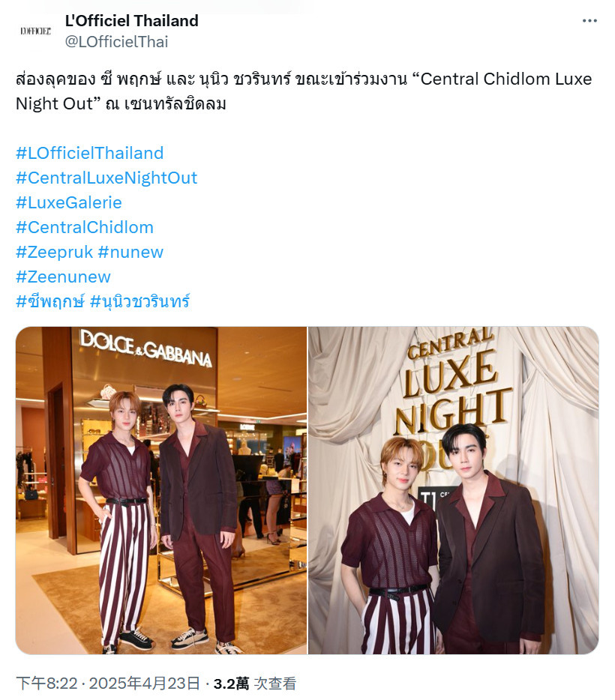Open the three-dot more options menu

tap(589, 21)
